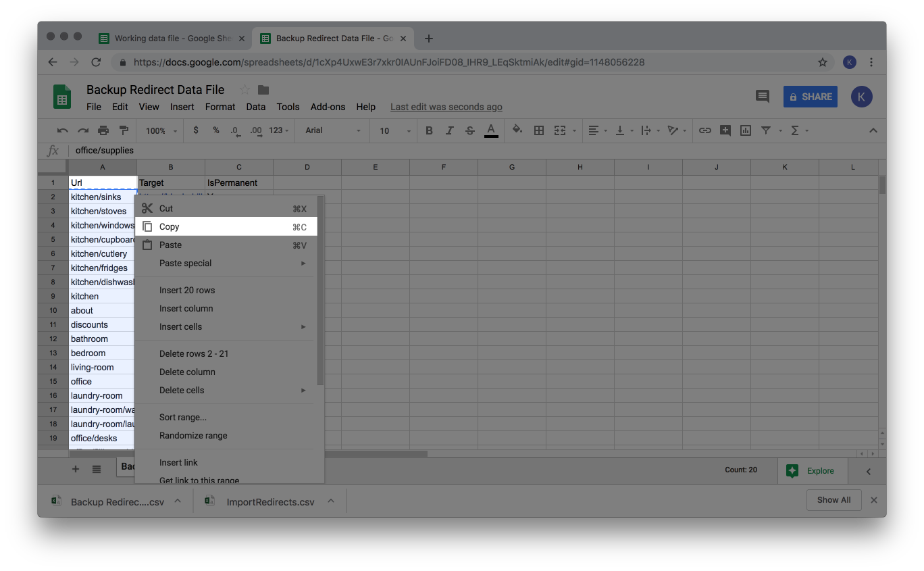This screenshot has width=924, height=571.
Task: Open the File menu
Action: click(94, 107)
